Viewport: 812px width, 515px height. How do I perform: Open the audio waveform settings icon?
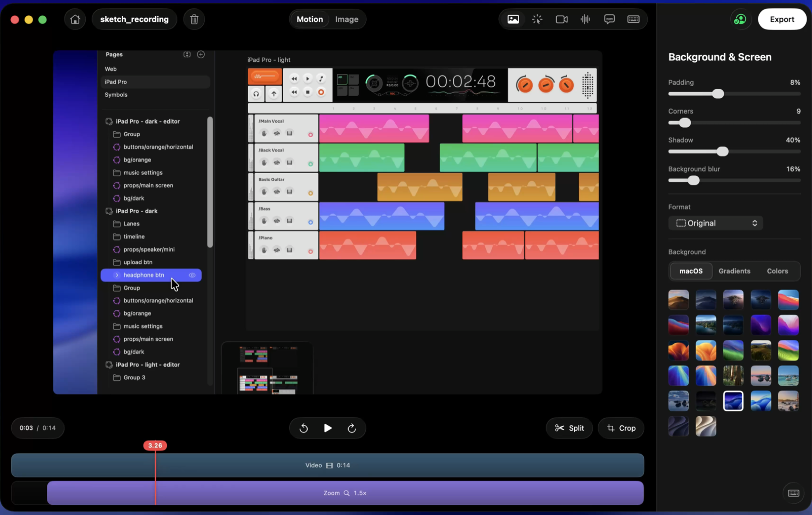click(585, 19)
